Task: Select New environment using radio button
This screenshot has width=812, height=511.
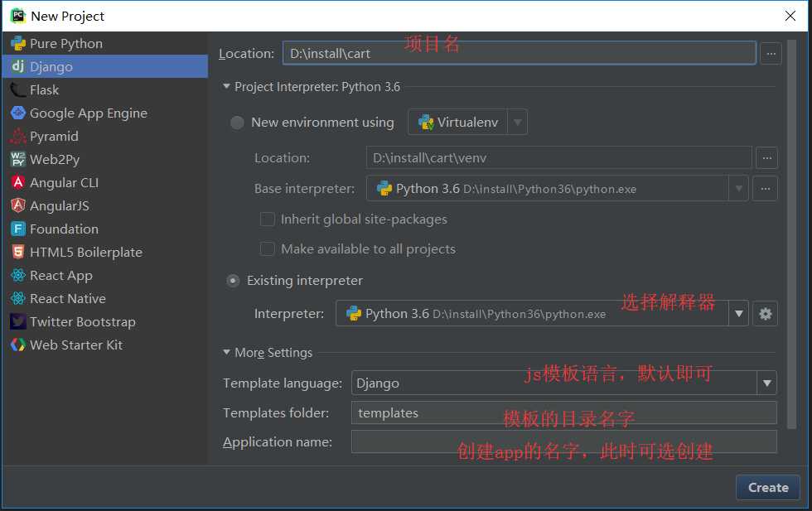Action: 237,123
